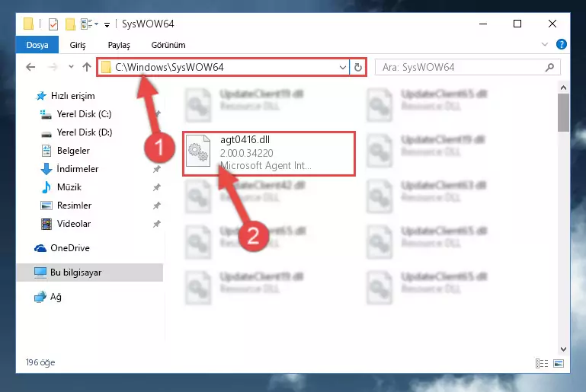The height and width of the screenshot is (392, 586).
Task: Open Yerel Disk (C:) in sidebar
Action: click(x=84, y=114)
